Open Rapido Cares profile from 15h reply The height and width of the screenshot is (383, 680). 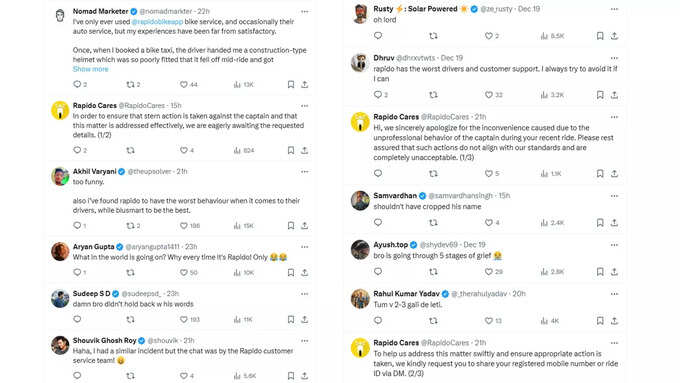[95, 105]
